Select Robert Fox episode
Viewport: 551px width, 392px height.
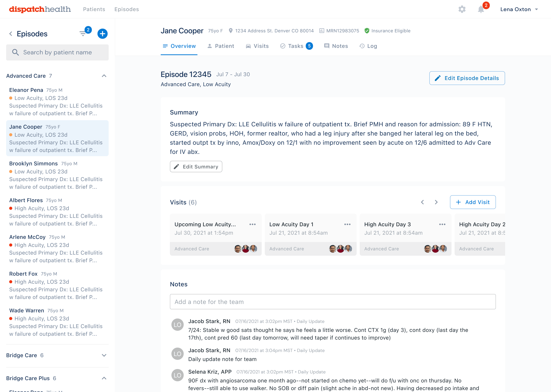click(x=57, y=285)
